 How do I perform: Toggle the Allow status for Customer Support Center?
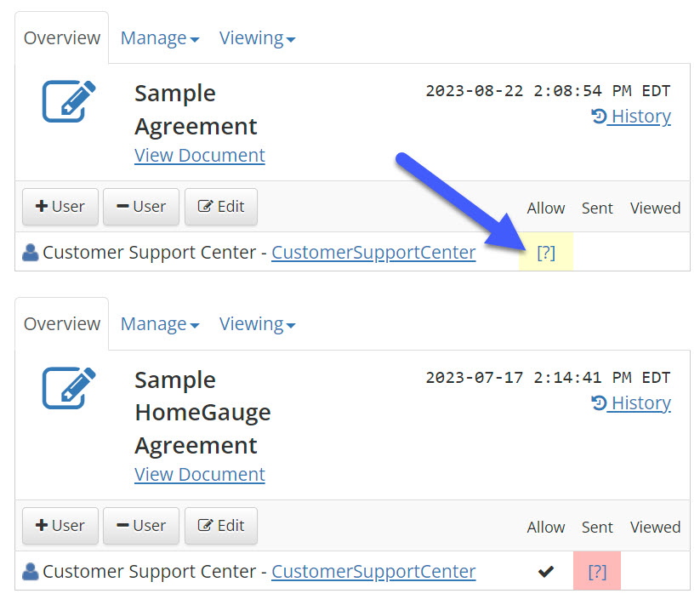pyautogui.click(x=545, y=253)
